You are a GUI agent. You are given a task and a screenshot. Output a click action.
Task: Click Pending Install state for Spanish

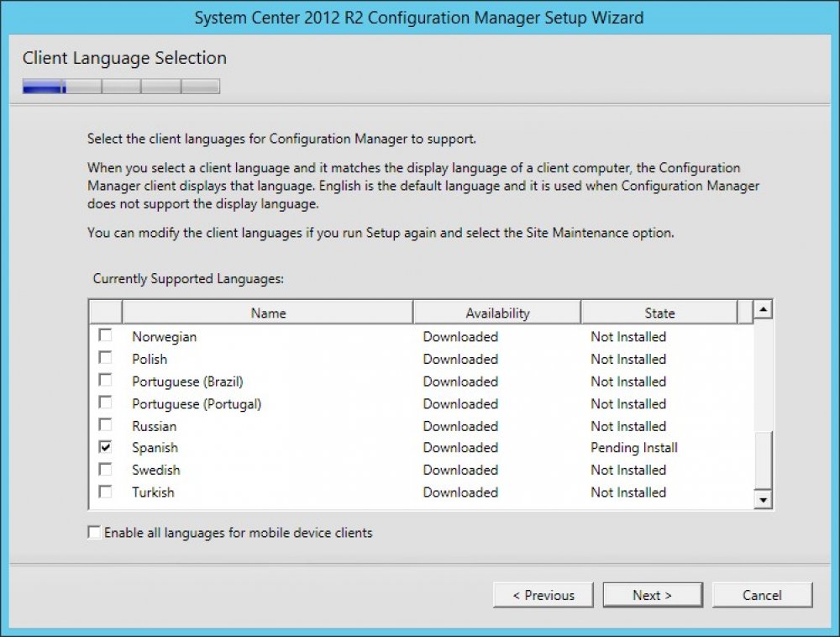pos(634,448)
